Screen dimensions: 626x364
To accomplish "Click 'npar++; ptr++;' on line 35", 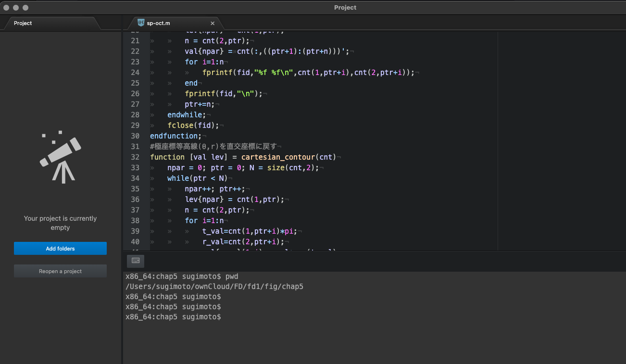I will coord(215,189).
